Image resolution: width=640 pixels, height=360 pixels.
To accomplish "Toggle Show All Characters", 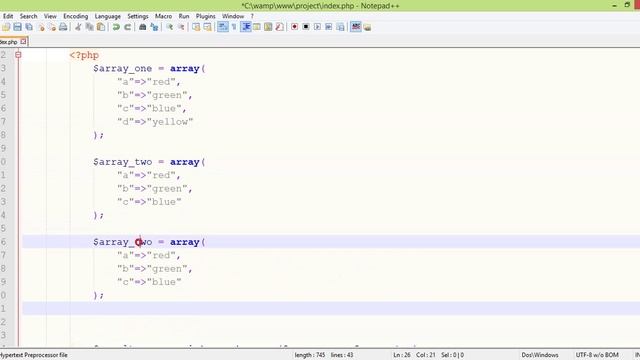I will [234, 27].
